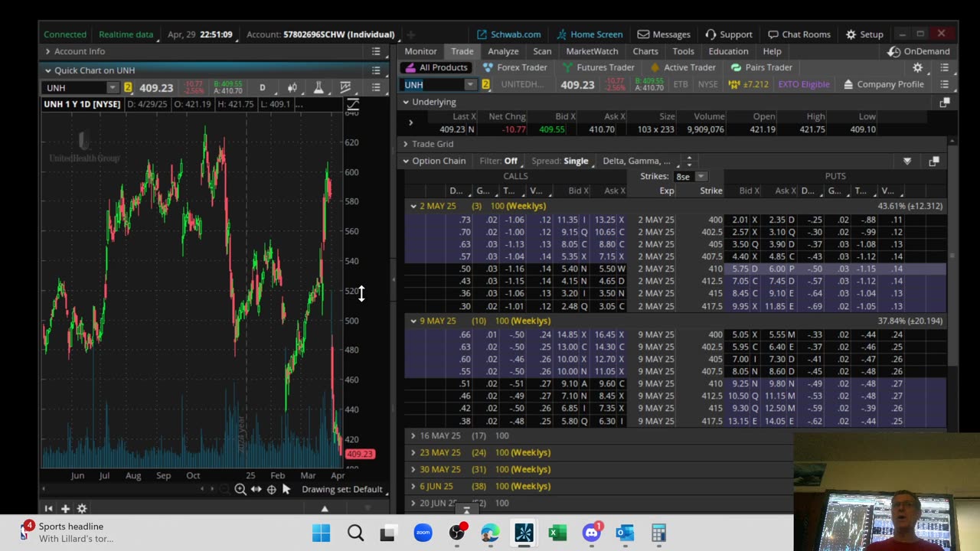The height and width of the screenshot is (551, 980).
Task: Click the Setup gear in top bar
Action: [864, 34]
